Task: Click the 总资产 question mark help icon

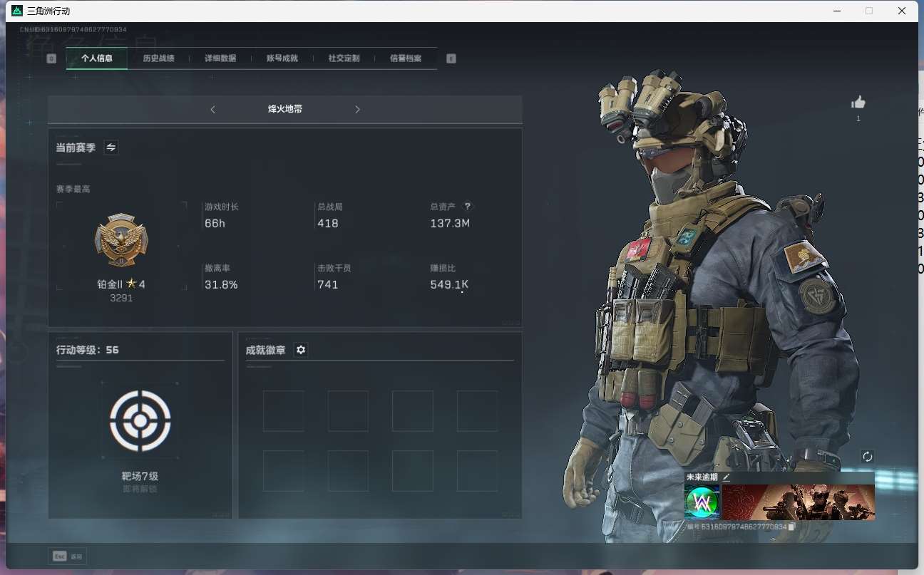Action: click(x=467, y=207)
